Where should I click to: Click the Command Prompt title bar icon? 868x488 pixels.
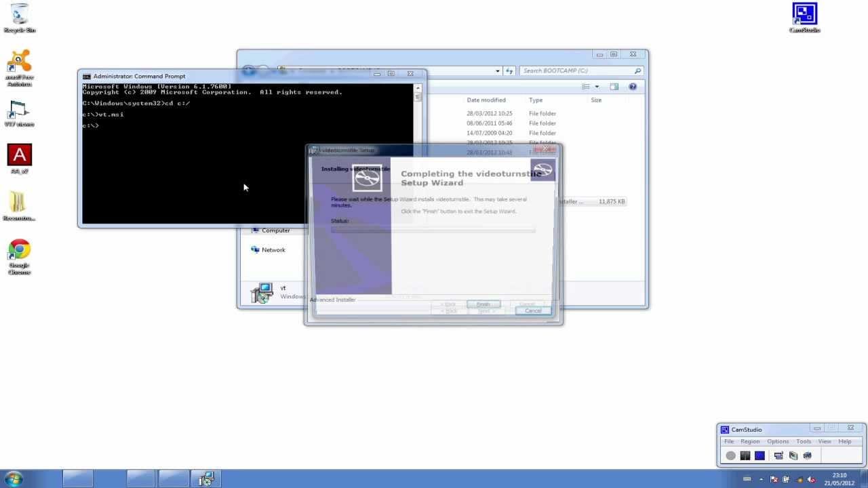point(86,76)
